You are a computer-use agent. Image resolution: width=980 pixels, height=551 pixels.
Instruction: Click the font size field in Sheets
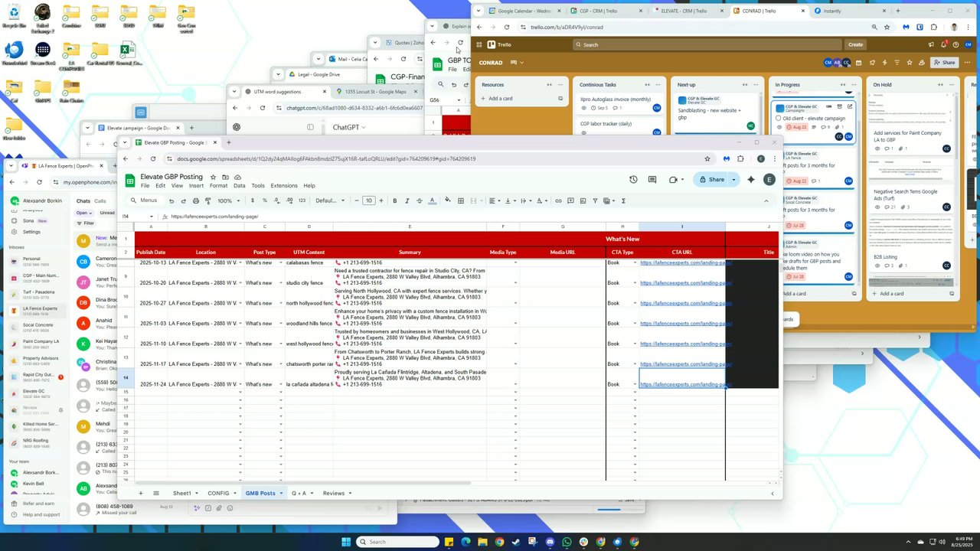point(368,201)
